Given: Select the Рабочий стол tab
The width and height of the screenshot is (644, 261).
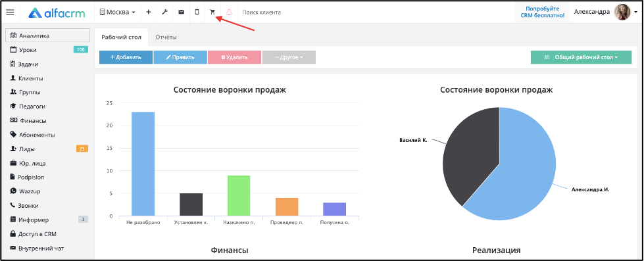Looking at the screenshot, I should [x=121, y=37].
